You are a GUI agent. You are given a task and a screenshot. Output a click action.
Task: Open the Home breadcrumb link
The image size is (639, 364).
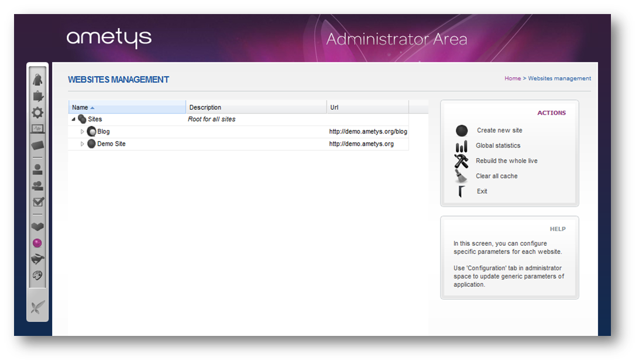[x=512, y=78]
